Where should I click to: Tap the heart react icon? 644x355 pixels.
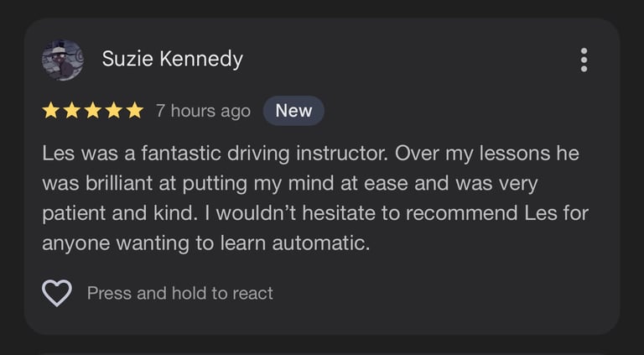[x=57, y=293]
